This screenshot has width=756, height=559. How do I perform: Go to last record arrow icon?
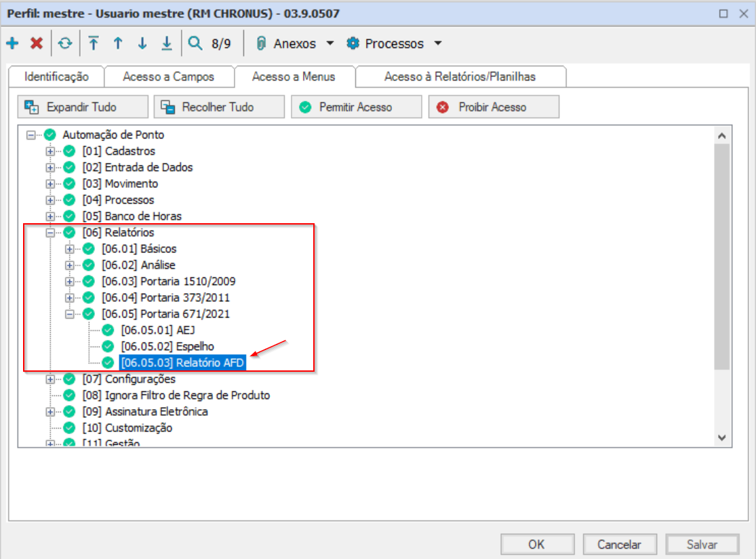click(167, 43)
